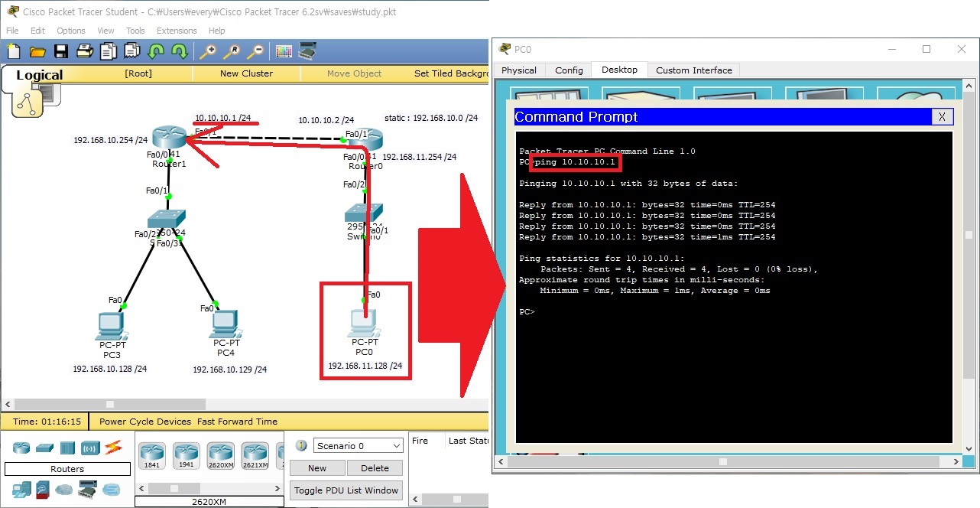980x508 pixels.
Task: Select the PC3 device on the topology
Action: point(112,326)
